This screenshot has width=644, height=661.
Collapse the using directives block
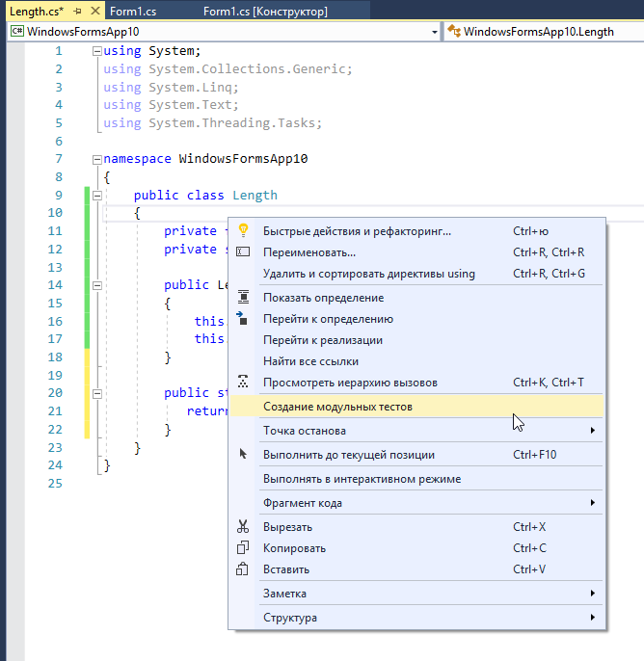point(95,51)
